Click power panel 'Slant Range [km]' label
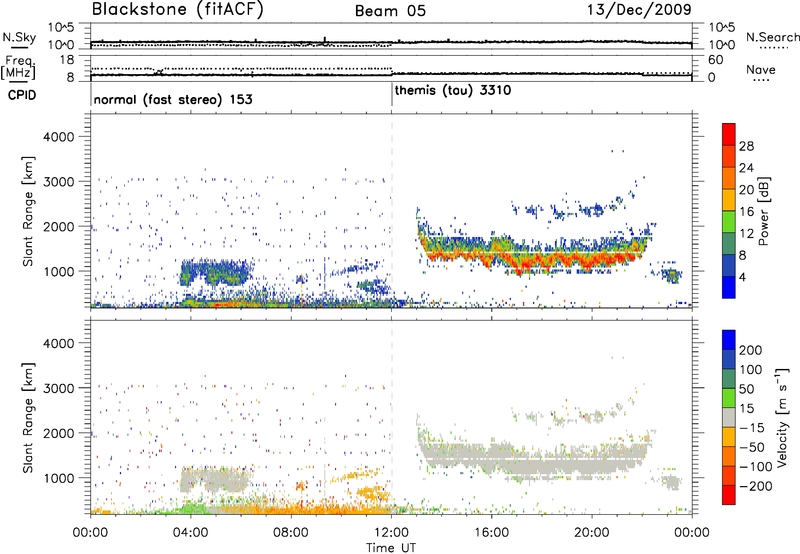 [x=28, y=211]
